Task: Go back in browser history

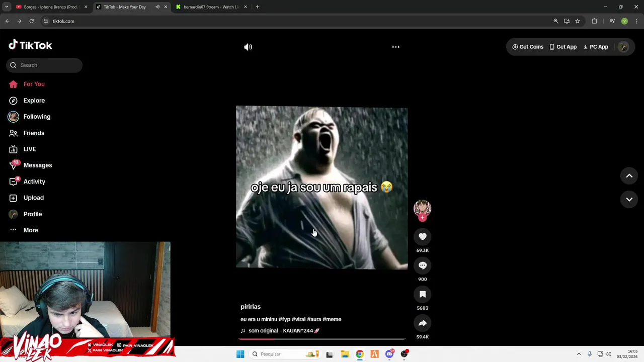Action: pos(7,21)
